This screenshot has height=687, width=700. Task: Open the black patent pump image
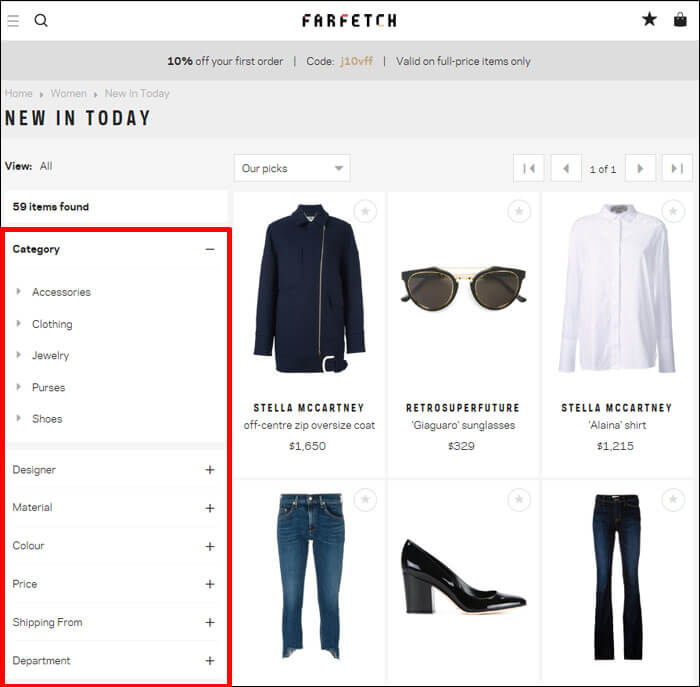463,576
